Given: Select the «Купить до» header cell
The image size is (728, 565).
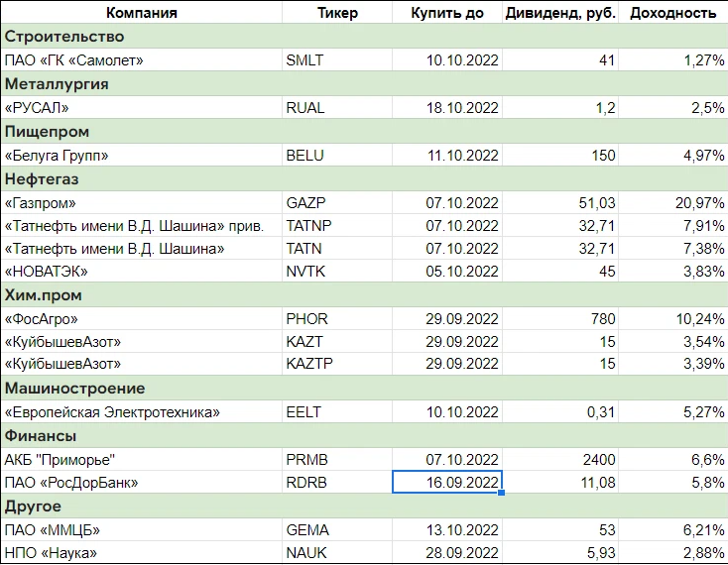Looking at the screenshot, I should coord(447,13).
